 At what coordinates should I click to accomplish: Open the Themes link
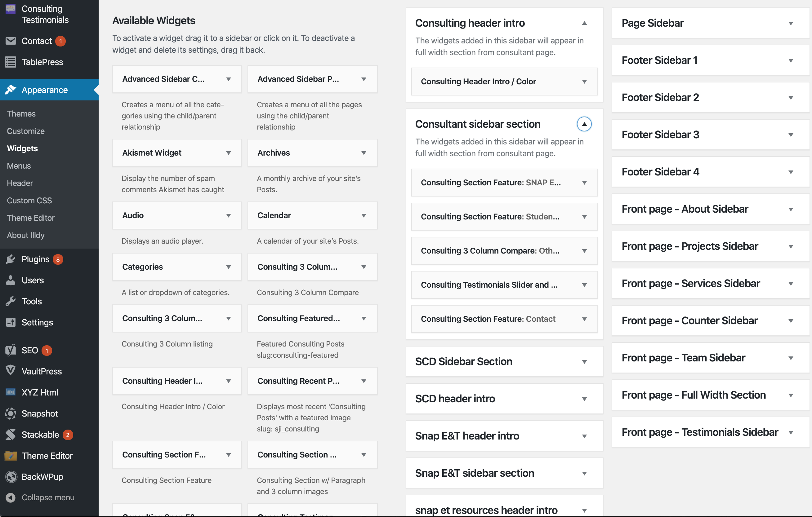point(21,113)
